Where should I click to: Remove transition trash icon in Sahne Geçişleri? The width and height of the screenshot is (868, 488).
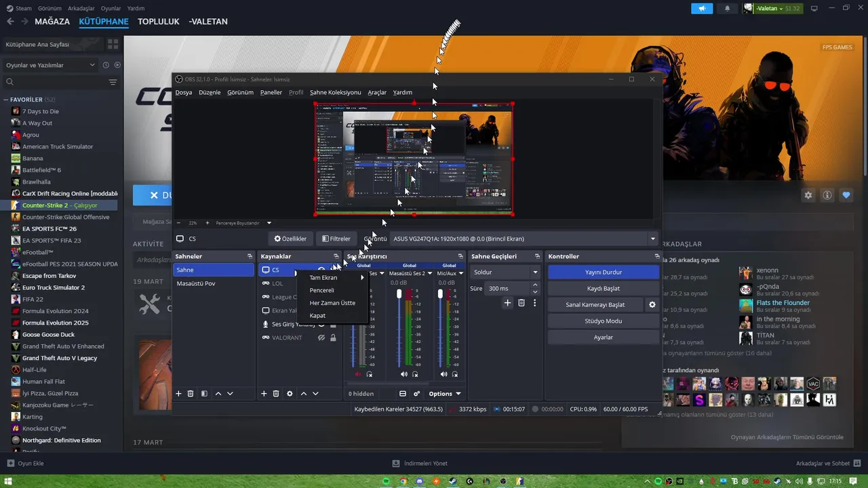click(521, 303)
